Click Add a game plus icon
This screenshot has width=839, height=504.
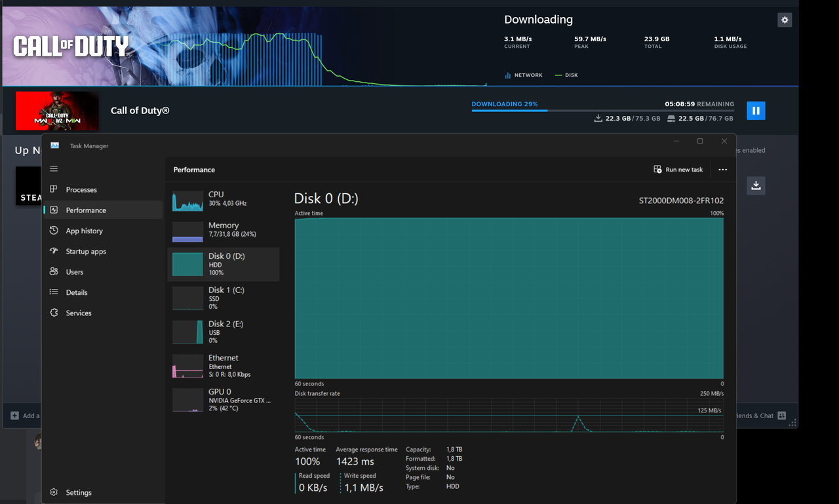(x=14, y=416)
